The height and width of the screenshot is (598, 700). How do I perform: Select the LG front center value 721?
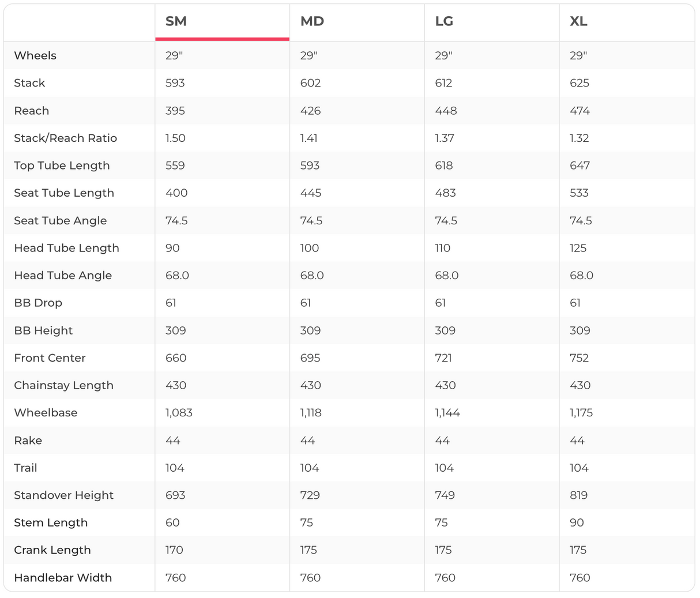[x=443, y=358]
